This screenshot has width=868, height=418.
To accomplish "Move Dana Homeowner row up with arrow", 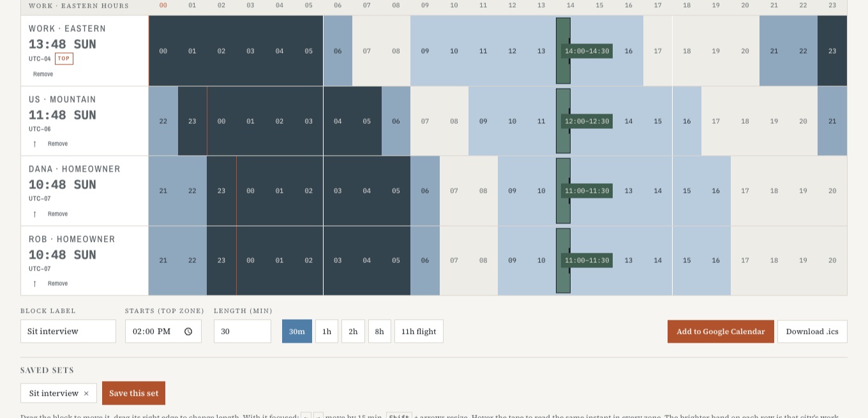I will tap(34, 214).
